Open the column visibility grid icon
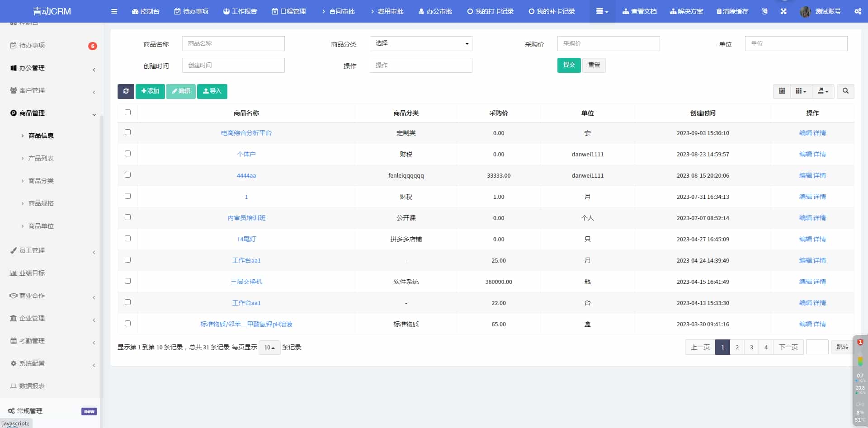 pos(801,91)
